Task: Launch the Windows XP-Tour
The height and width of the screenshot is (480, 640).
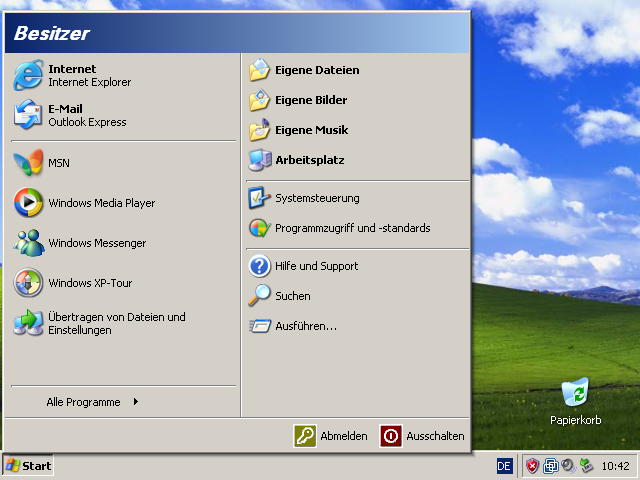Action: click(90, 283)
